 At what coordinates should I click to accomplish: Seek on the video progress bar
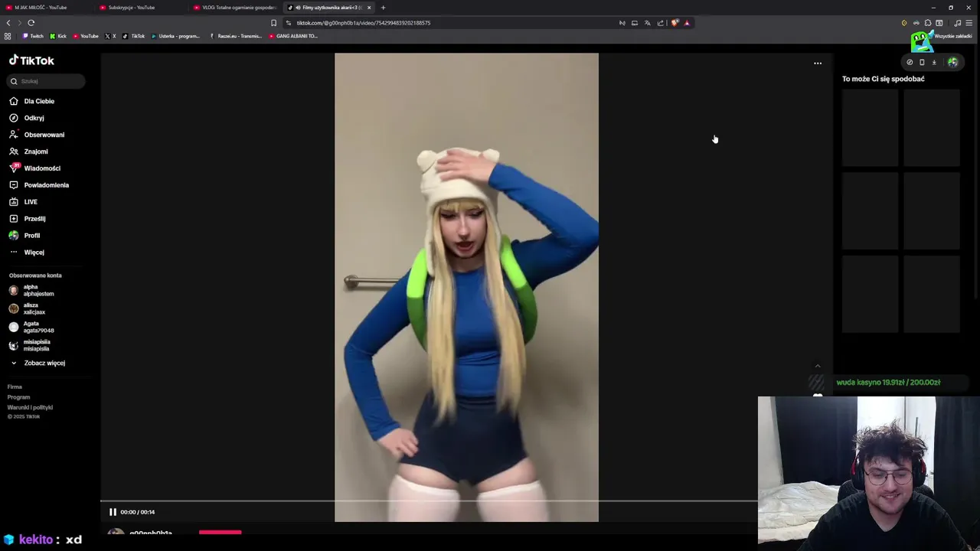click(x=429, y=501)
